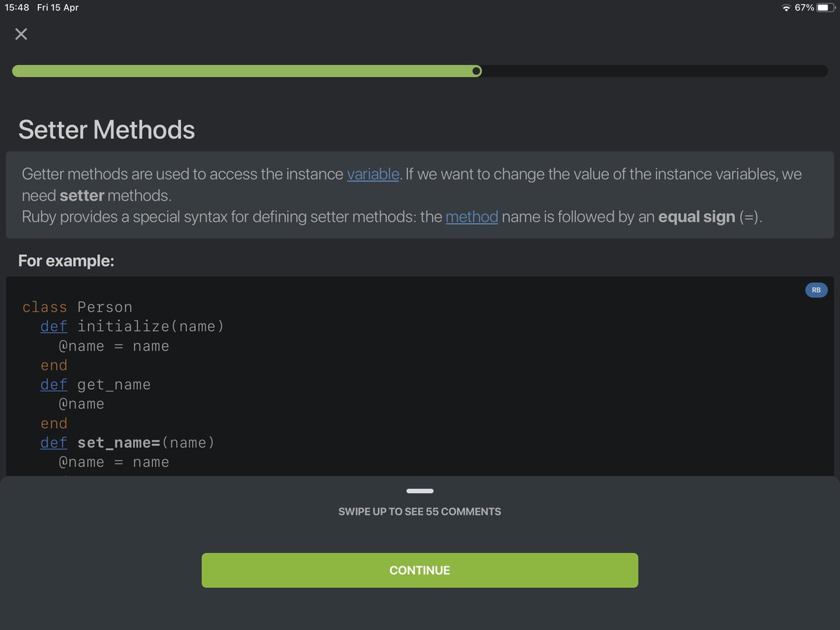This screenshot has width=840, height=630.
Task: Tap the 67% battery percentage
Action: (804, 8)
